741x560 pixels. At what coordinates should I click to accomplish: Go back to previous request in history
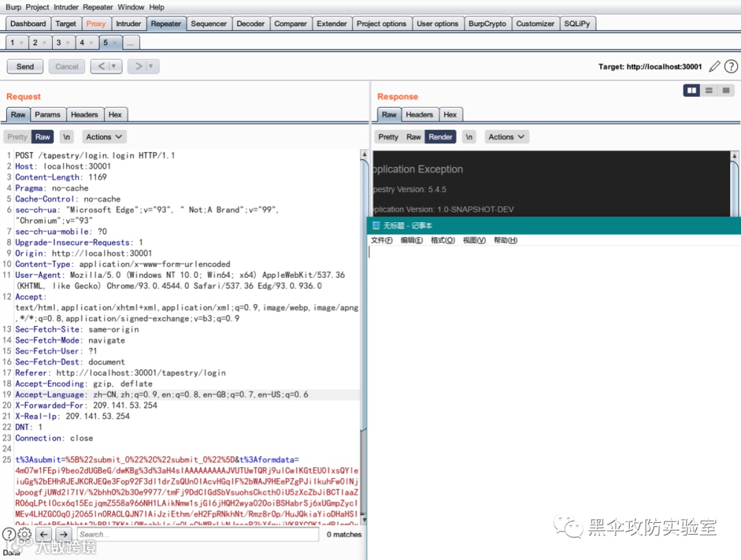[101, 66]
